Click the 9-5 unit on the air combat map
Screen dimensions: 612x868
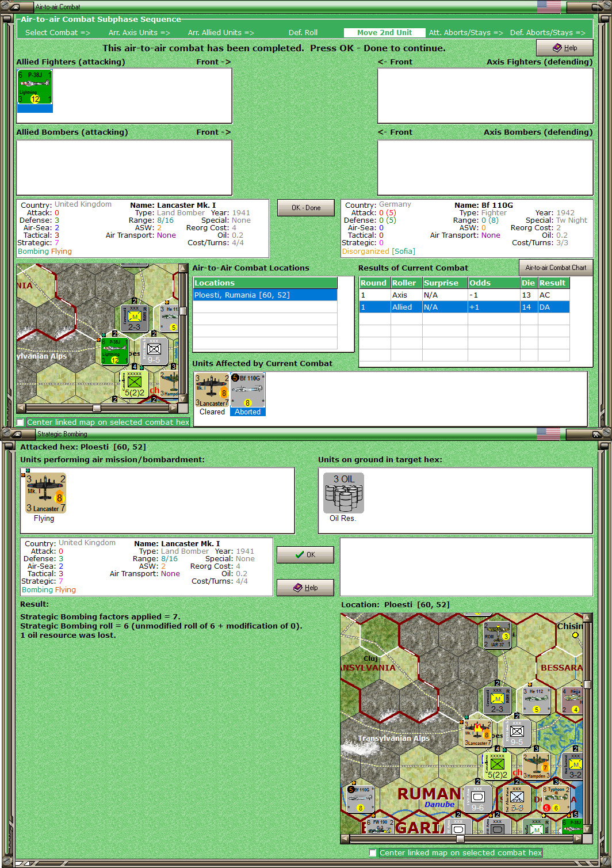coord(154,351)
